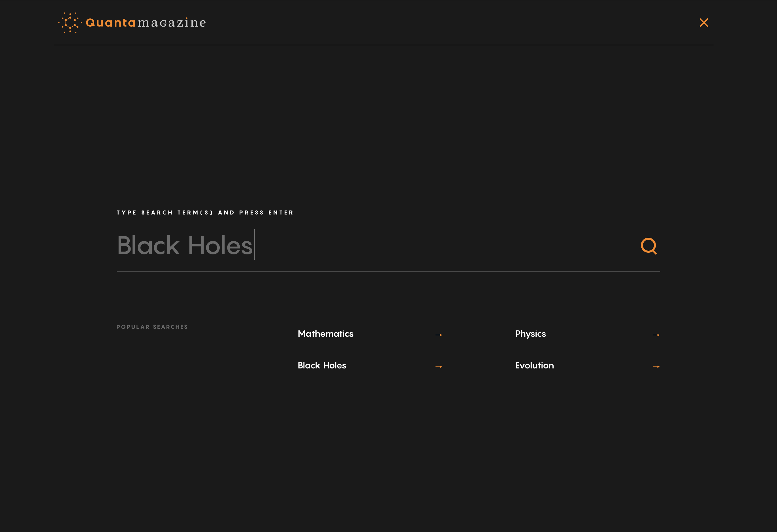Click the orange search magnifier icon

(649, 246)
